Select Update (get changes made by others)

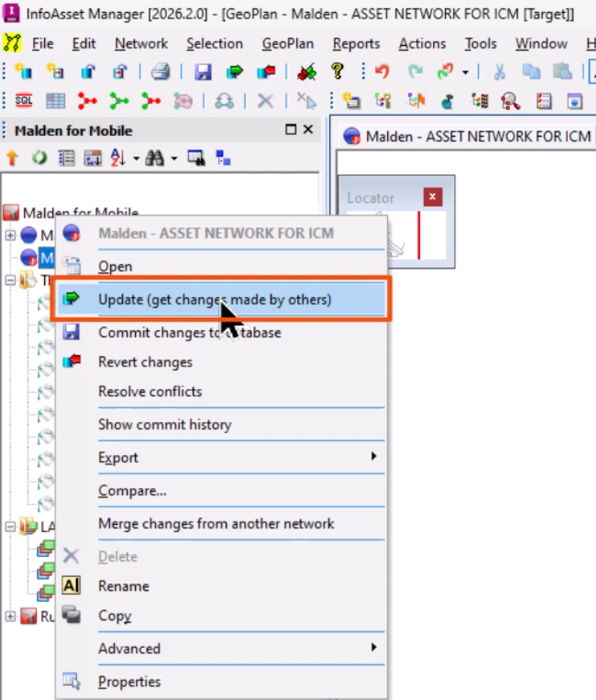point(221,299)
